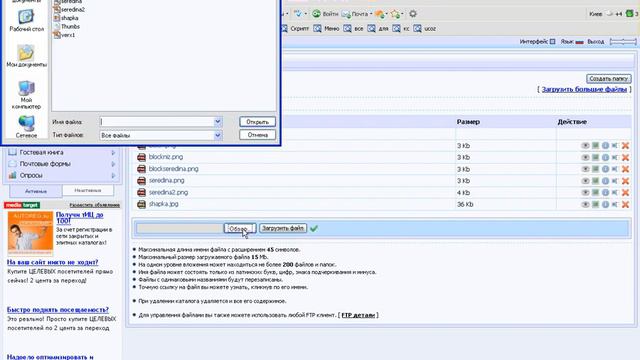The width and height of the screenshot is (640, 360).
Task: View blockniz.png with its eye icon
Action: 585,158
